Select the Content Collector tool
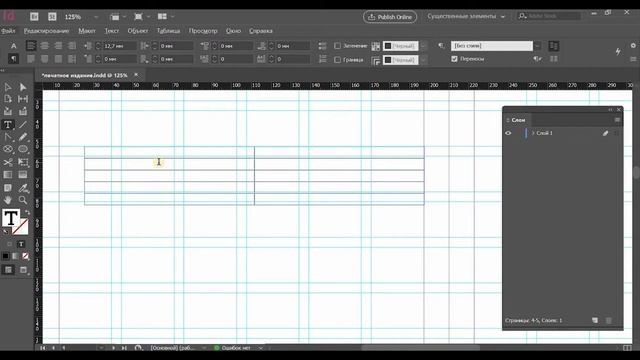Viewport: 640px width, 360px height. 8,111
